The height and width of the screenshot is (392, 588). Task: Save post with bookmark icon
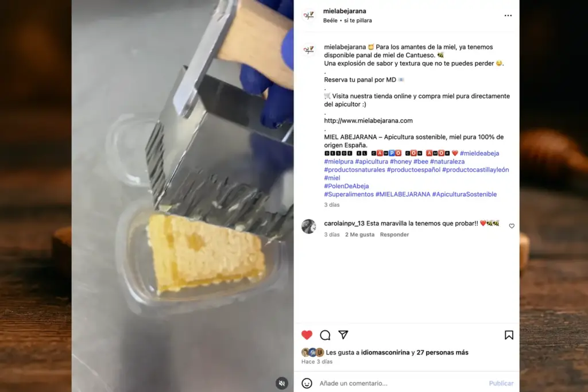[509, 335]
